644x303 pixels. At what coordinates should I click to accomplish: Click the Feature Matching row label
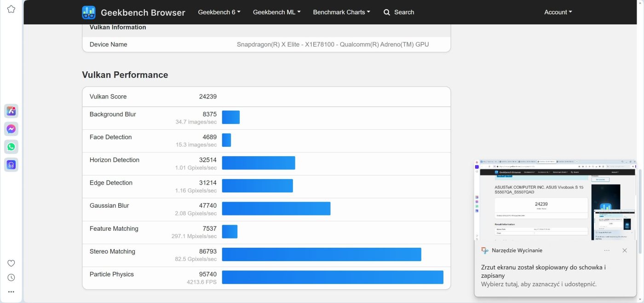click(114, 228)
